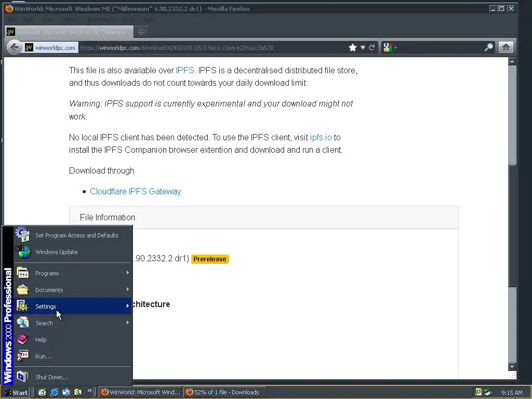
Task: Expand the Search submenu arrow
Action: click(x=128, y=323)
